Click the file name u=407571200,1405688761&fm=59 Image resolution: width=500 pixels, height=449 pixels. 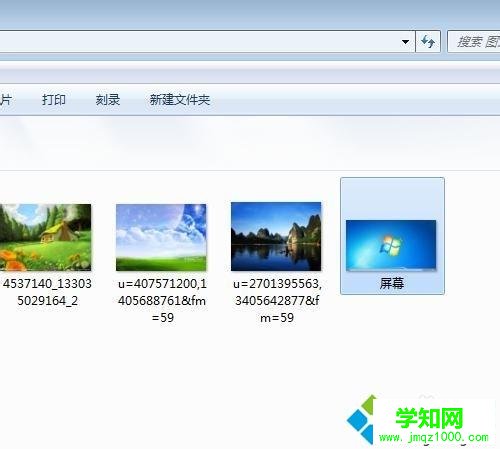point(162,300)
